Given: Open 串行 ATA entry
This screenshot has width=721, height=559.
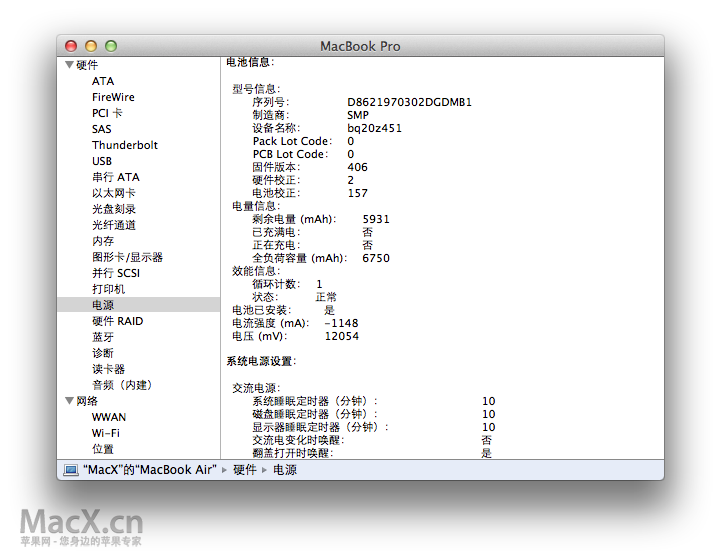Looking at the screenshot, I should [116, 177].
